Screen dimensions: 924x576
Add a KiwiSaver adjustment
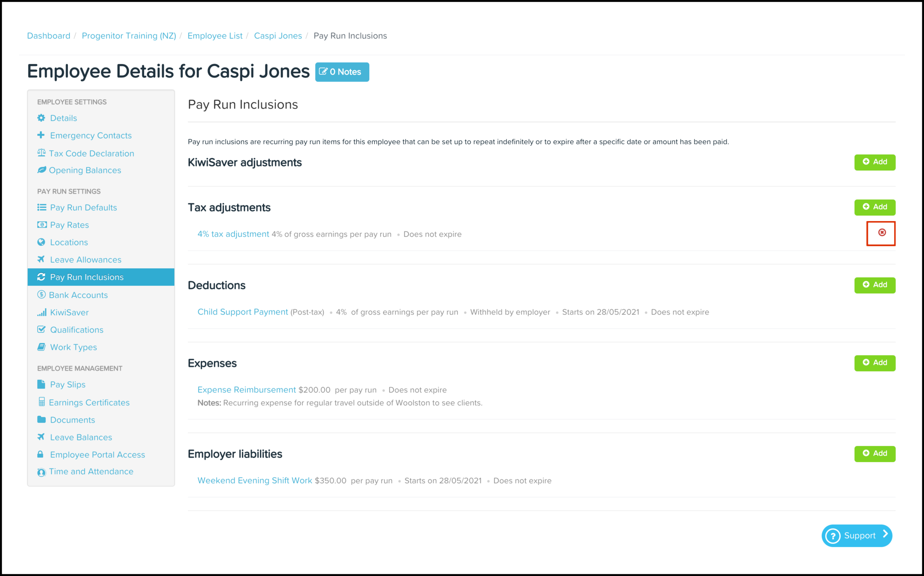pyautogui.click(x=874, y=162)
